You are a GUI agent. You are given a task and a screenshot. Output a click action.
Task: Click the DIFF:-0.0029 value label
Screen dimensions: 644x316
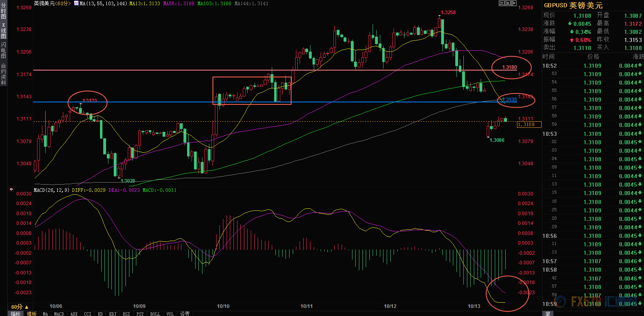89,190
